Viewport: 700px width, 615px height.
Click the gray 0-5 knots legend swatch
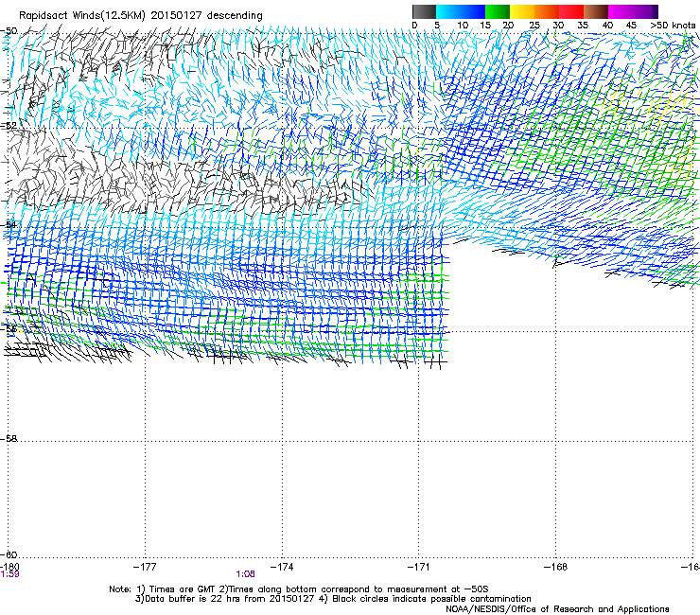[x=424, y=11]
